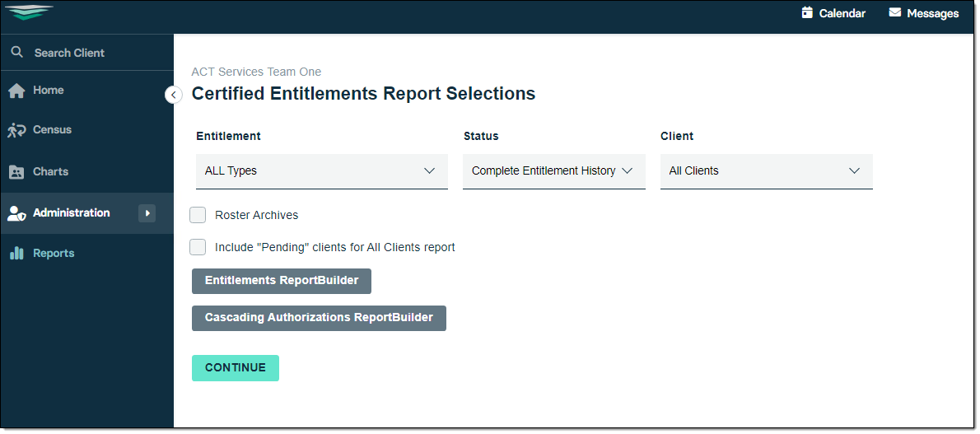
Task: Select Administration in the sidebar
Action: [x=86, y=213]
